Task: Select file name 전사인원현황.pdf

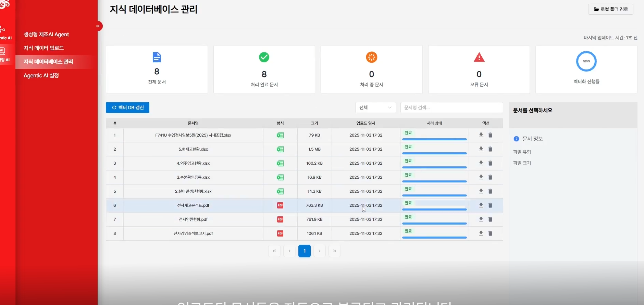Action: point(193,219)
